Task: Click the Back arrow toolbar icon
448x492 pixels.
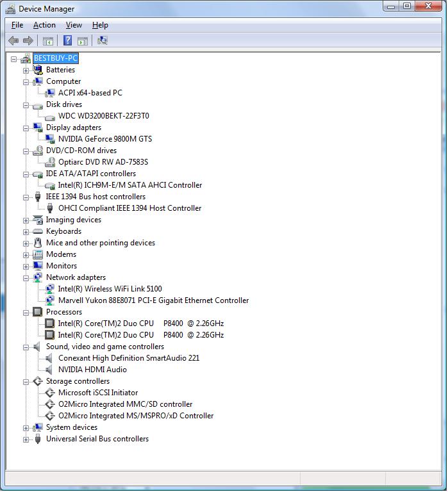Action: pos(13,40)
